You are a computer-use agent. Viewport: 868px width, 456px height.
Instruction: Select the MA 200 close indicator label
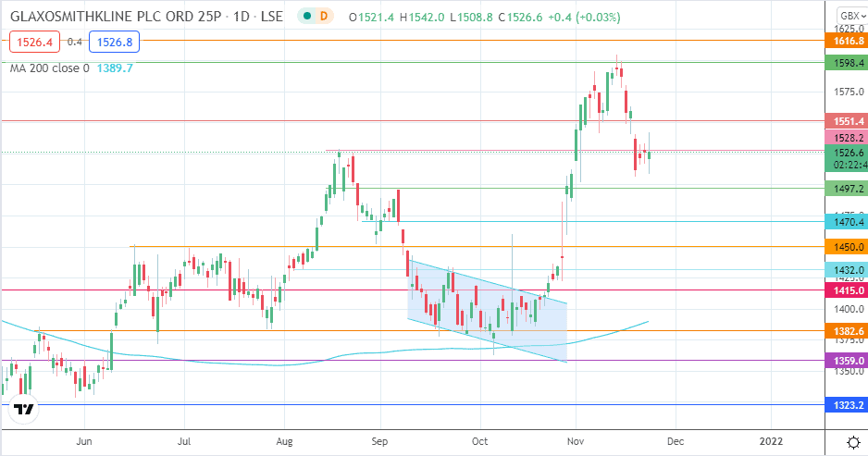(50, 68)
